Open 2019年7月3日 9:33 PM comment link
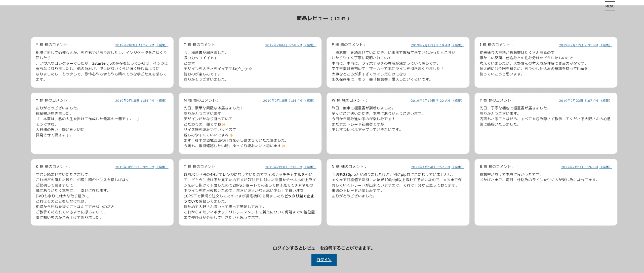 pos(284,167)
